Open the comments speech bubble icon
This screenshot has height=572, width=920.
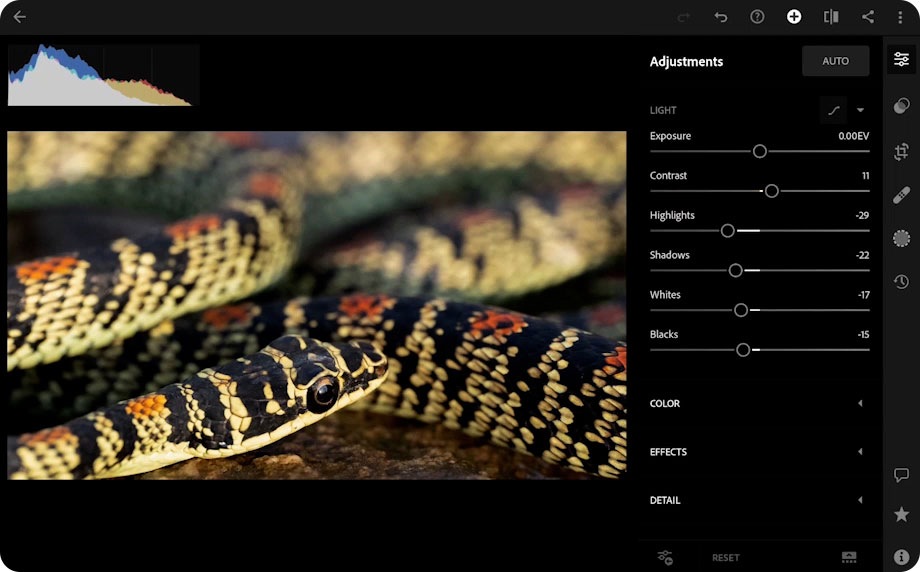tap(901, 475)
